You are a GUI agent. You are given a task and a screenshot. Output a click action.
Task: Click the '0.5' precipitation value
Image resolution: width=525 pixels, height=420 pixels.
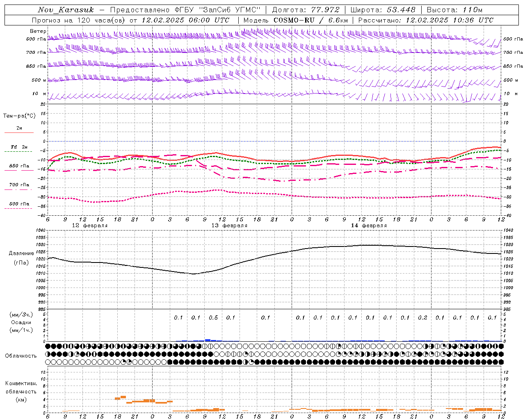pos(213,318)
